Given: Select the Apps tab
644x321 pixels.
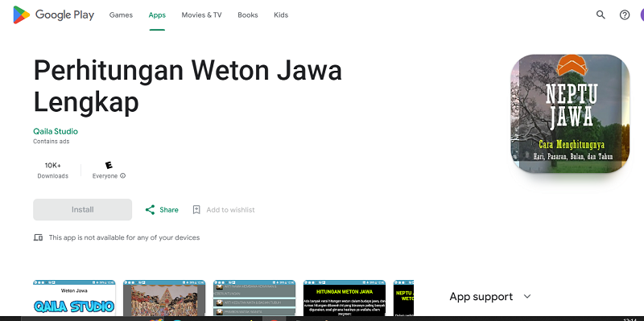Looking at the screenshot, I should 157,15.
